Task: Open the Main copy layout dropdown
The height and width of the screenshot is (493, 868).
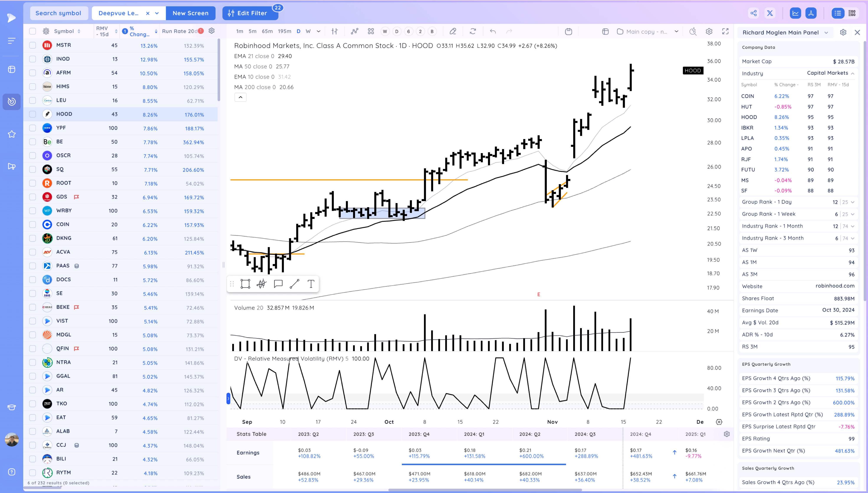Action: pos(676,31)
